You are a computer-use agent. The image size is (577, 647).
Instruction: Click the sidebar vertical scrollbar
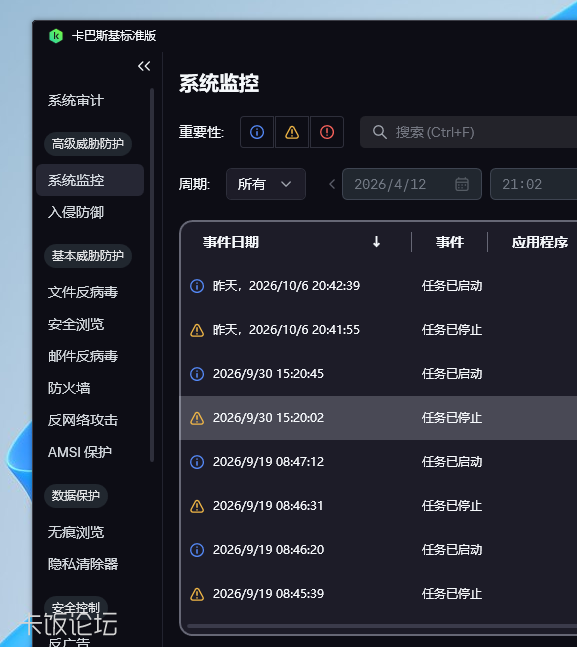(152, 274)
